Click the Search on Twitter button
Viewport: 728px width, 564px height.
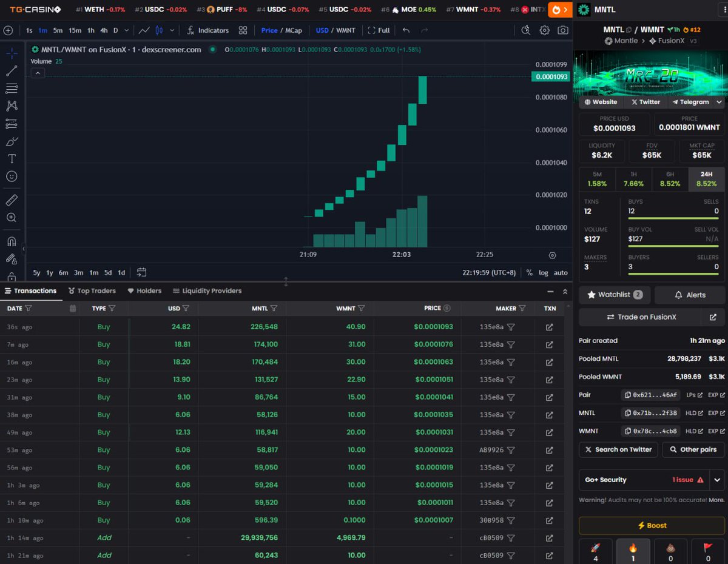tap(618, 449)
